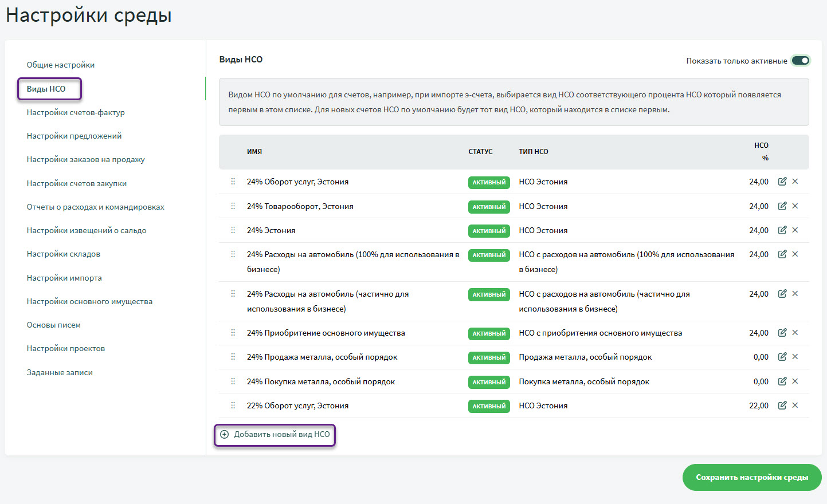Delete the 24% Товарооборот, Эстония row
The width and height of the screenshot is (827, 504).
pyautogui.click(x=795, y=206)
